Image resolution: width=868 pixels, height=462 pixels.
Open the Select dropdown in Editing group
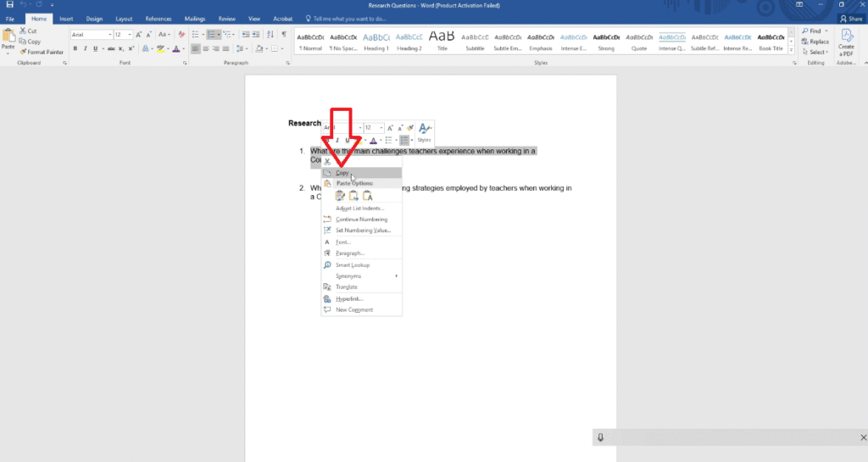[818, 52]
